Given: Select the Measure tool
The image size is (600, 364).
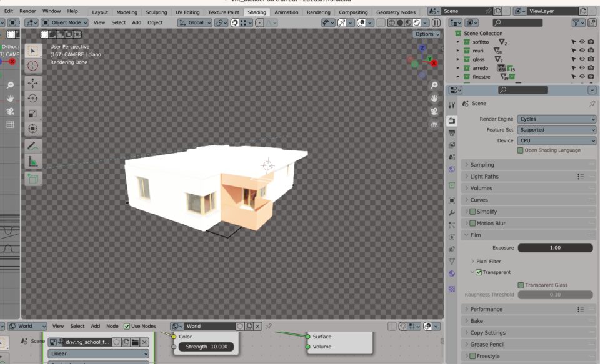Looking at the screenshot, I should [33, 162].
